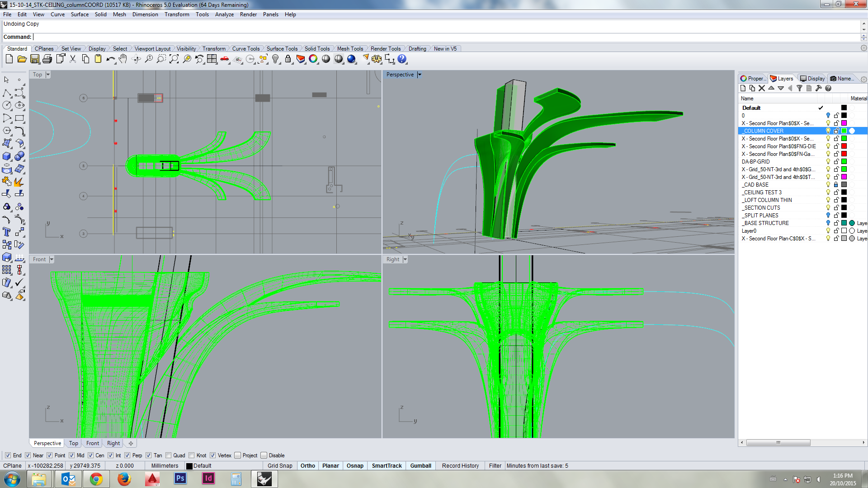Open the Surface menu

[80, 14]
